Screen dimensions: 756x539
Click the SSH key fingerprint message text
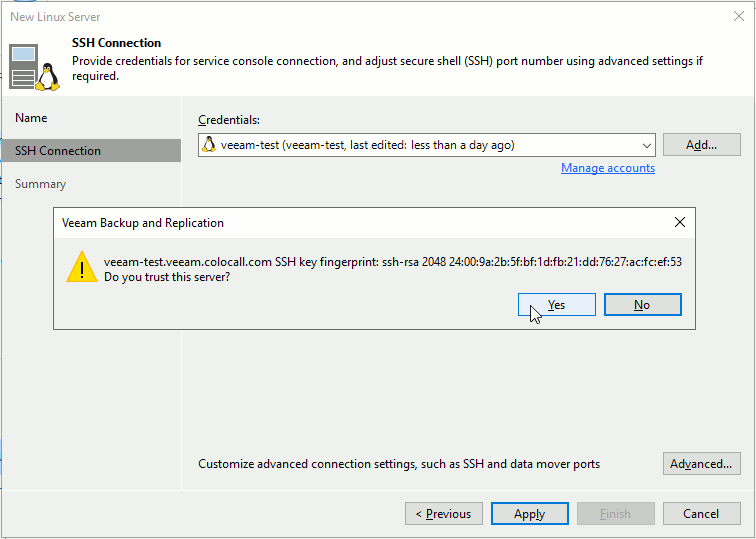click(x=392, y=262)
